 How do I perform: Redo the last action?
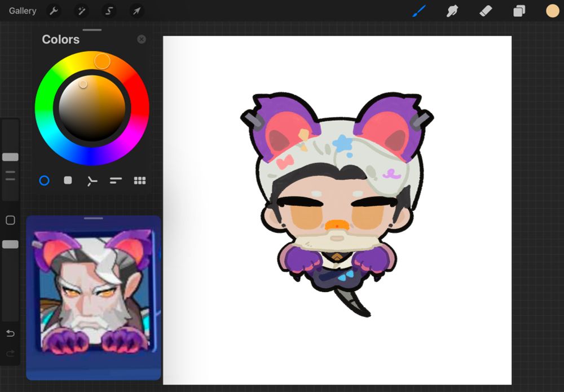click(x=10, y=353)
